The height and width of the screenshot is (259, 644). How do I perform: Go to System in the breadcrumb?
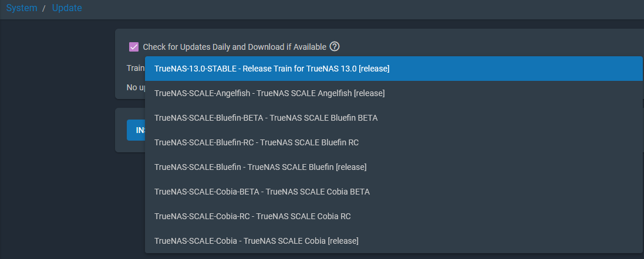pyautogui.click(x=22, y=8)
